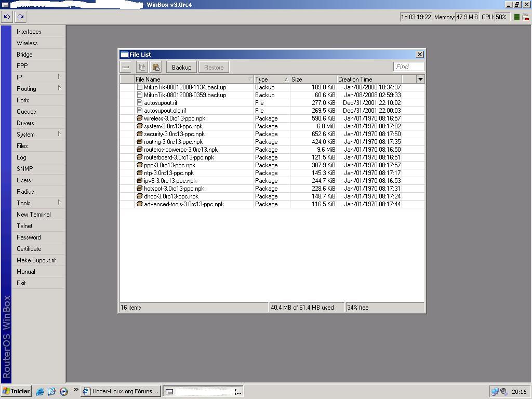The image size is (532, 399).
Task: Click the ntp-3.0rc13-ppc.npk package icon
Action: pos(139,172)
